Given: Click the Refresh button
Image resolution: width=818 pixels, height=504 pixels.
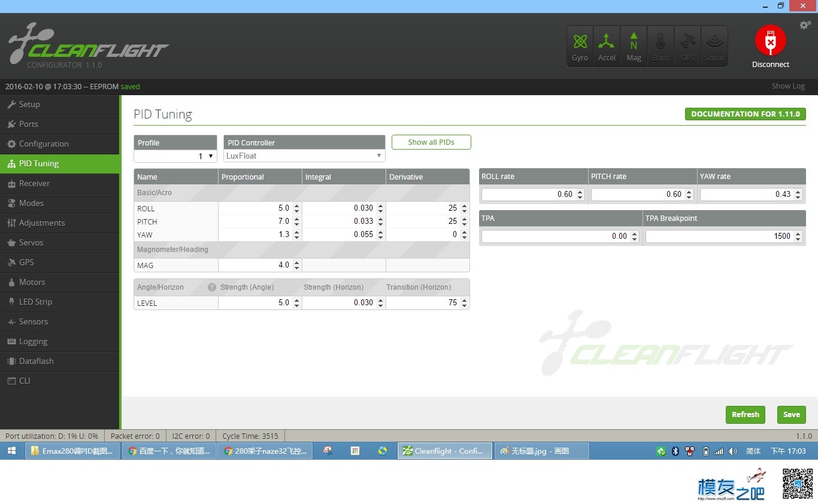Looking at the screenshot, I should pos(746,415).
